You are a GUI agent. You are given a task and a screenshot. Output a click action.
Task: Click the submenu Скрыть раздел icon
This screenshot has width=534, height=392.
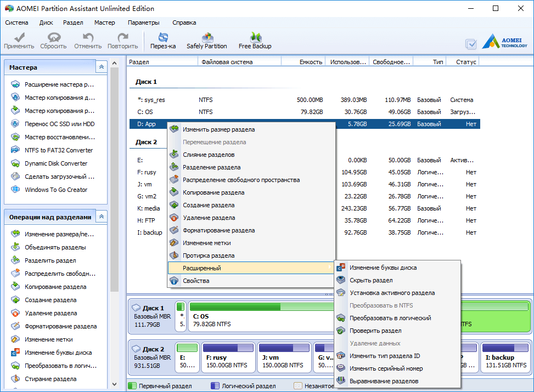point(341,280)
